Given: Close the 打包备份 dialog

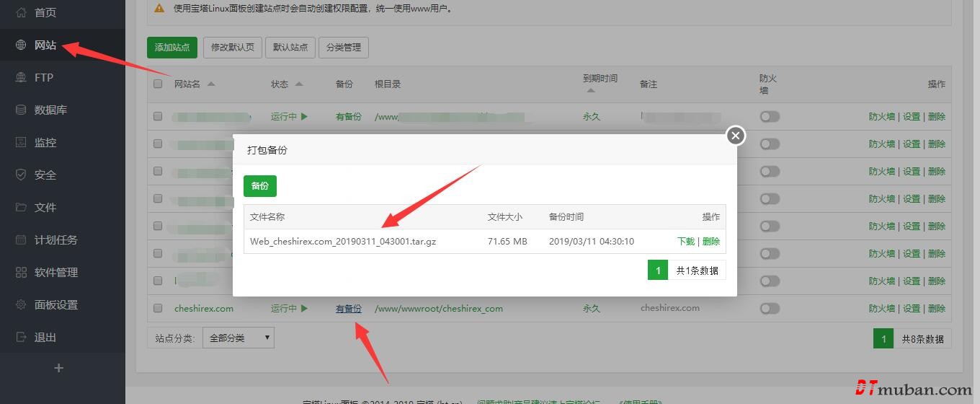Looking at the screenshot, I should click(735, 136).
